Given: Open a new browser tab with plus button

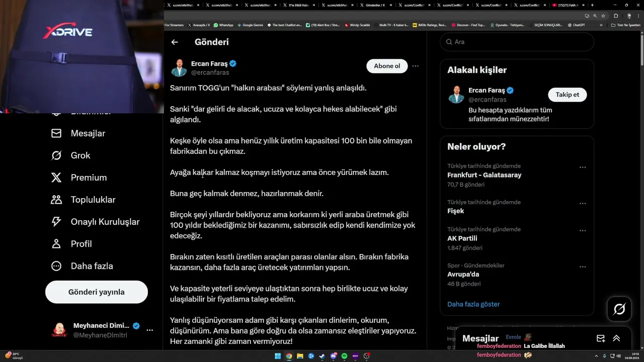Looking at the screenshot, I should (592, 5).
